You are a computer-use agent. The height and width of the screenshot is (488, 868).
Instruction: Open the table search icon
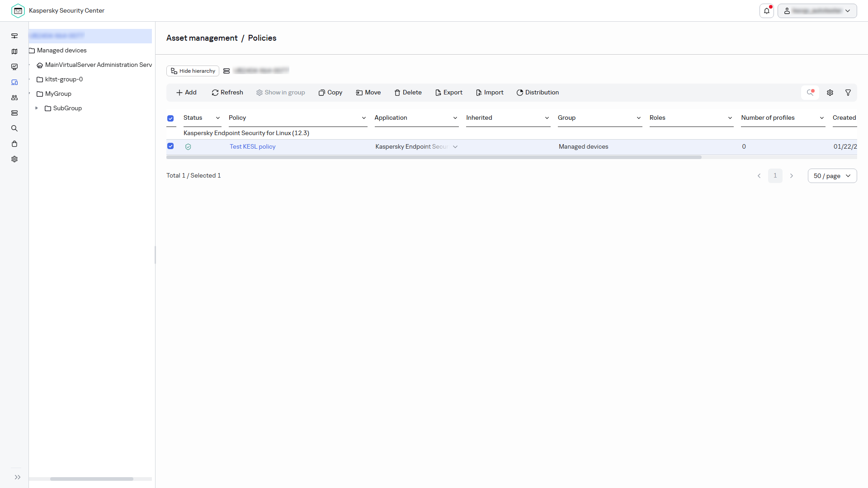click(810, 93)
